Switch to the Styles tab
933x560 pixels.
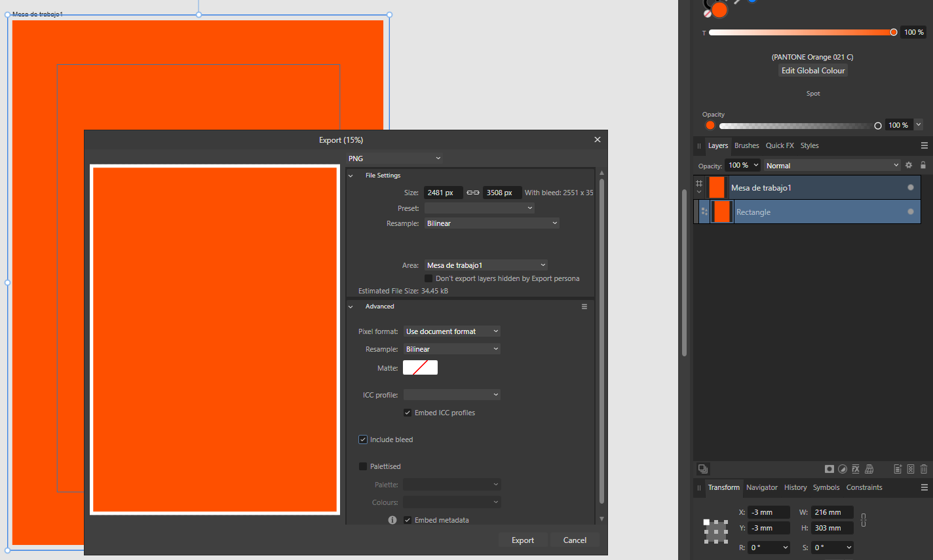810,146
